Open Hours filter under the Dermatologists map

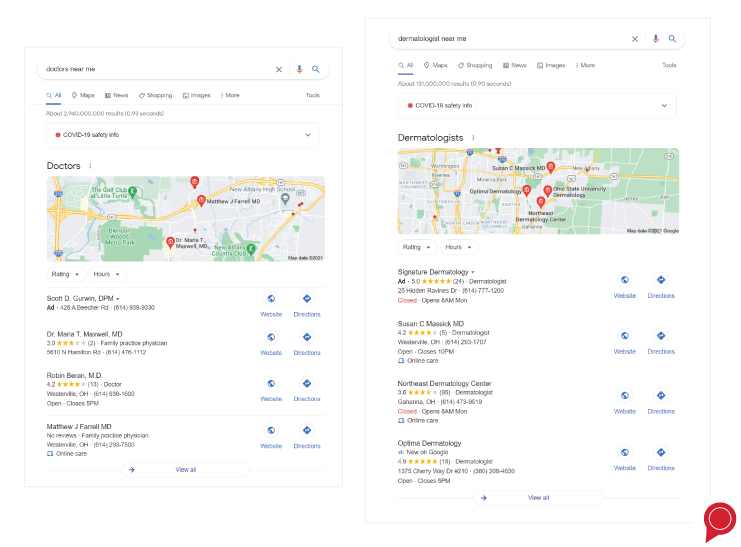coord(458,247)
